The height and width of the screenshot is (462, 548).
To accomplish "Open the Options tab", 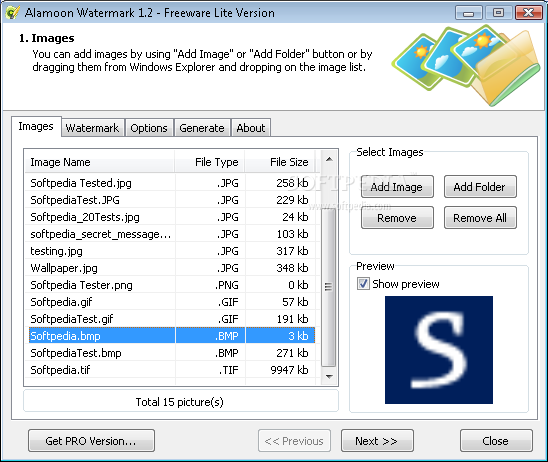I will click(x=149, y=128).
